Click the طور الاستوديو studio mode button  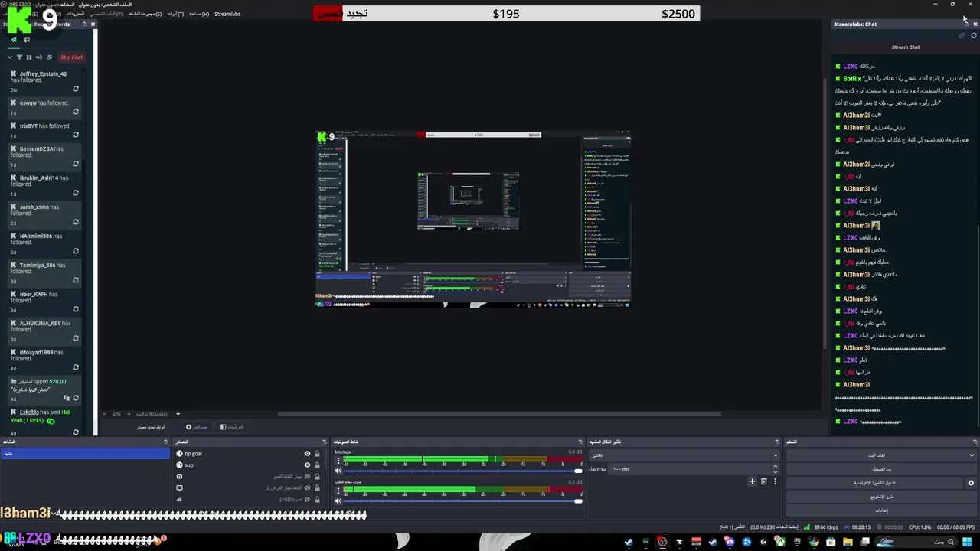(x=881, y=497)
